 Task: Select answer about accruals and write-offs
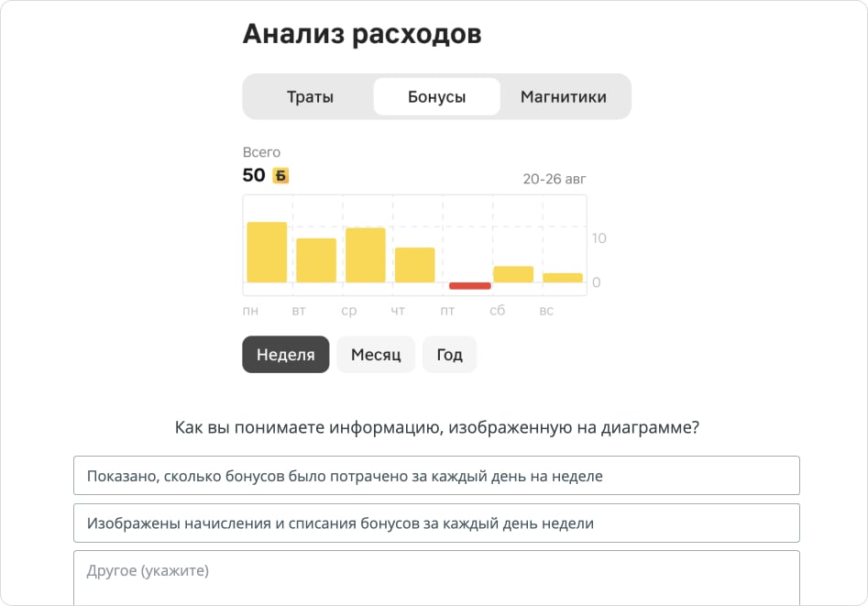pos(436,523)
